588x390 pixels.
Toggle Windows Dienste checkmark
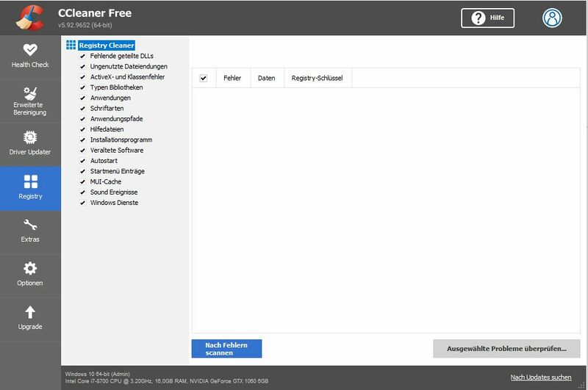tap(82, 203)
